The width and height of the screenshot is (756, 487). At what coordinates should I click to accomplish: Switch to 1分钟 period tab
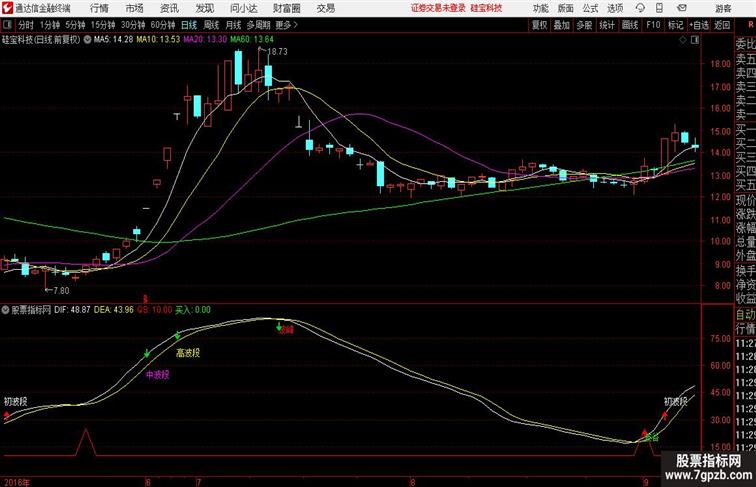coord(50,25)
